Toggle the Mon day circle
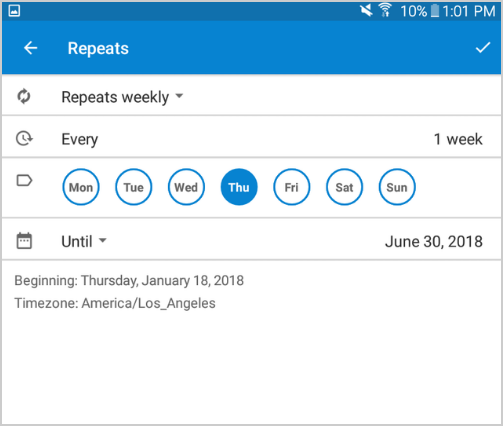Viewport: 503px width, 426px height. click(81, 187)
